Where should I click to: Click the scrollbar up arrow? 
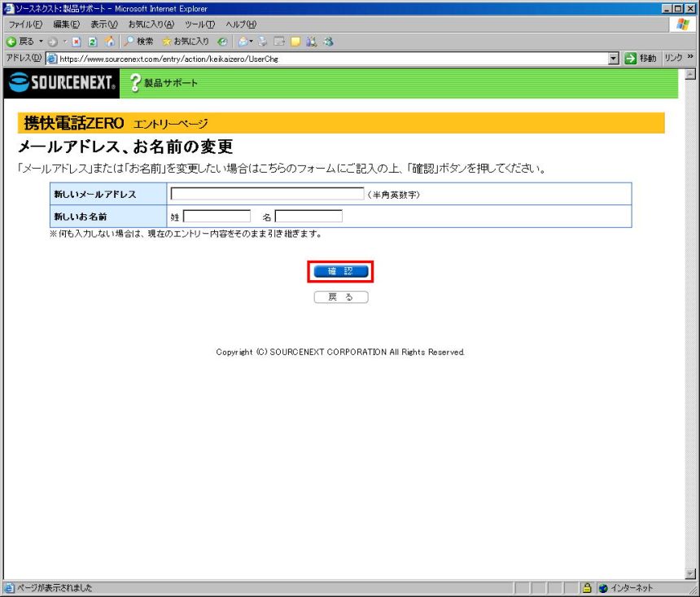(x=690, y=74)
